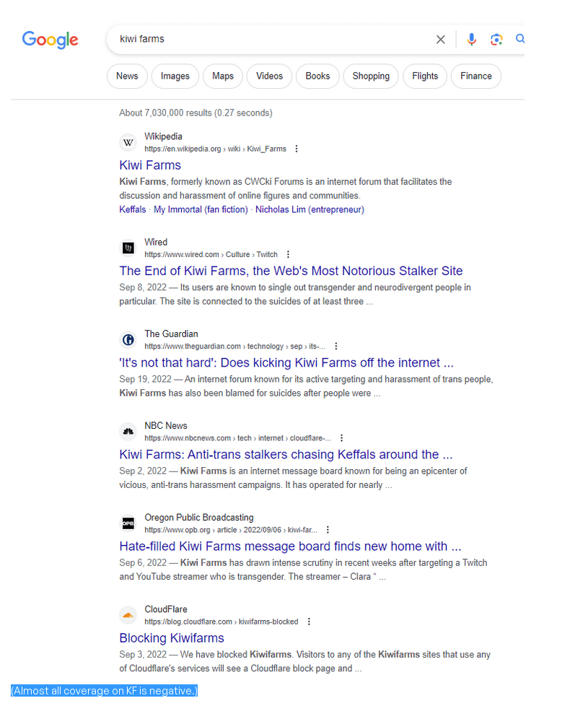Click the www.opb.org URL breadcrumb

[231, 530]
